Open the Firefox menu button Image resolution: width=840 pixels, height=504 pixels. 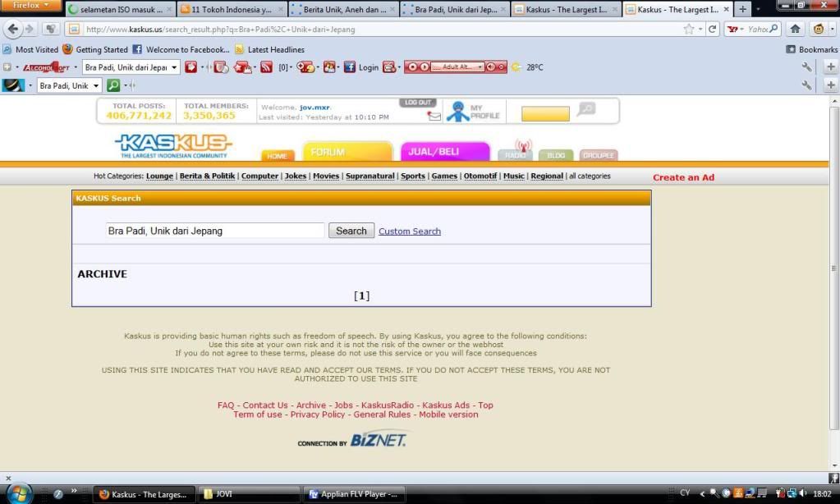[x=30, y=6]
